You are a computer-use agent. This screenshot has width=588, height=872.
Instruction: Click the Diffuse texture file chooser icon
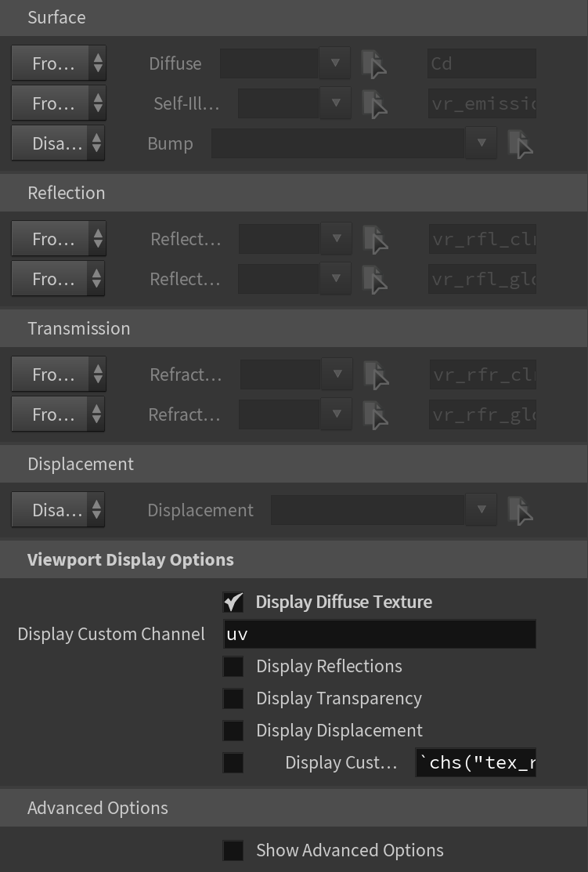pos(373,64)
